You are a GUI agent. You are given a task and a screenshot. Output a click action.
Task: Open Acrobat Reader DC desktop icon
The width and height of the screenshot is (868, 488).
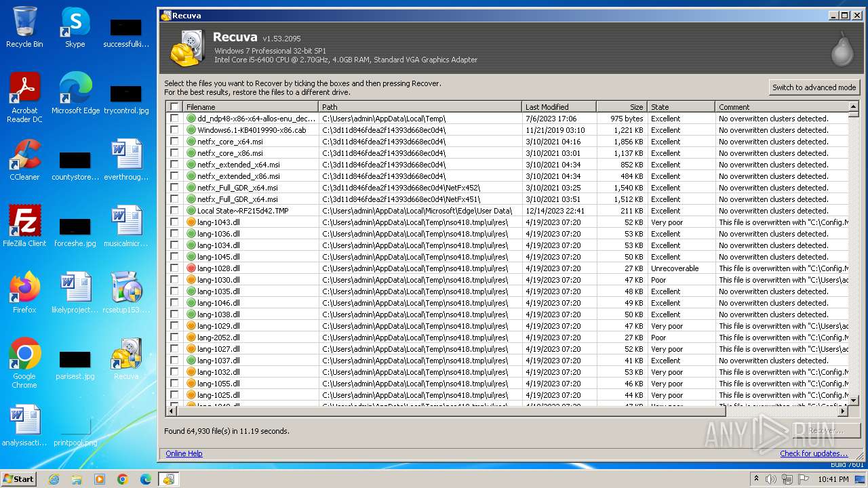pyautogui.click(x=24, y=98)
